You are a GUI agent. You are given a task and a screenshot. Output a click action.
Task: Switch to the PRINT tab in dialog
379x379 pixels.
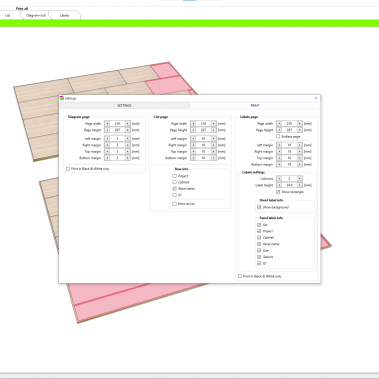coord(255,105)
